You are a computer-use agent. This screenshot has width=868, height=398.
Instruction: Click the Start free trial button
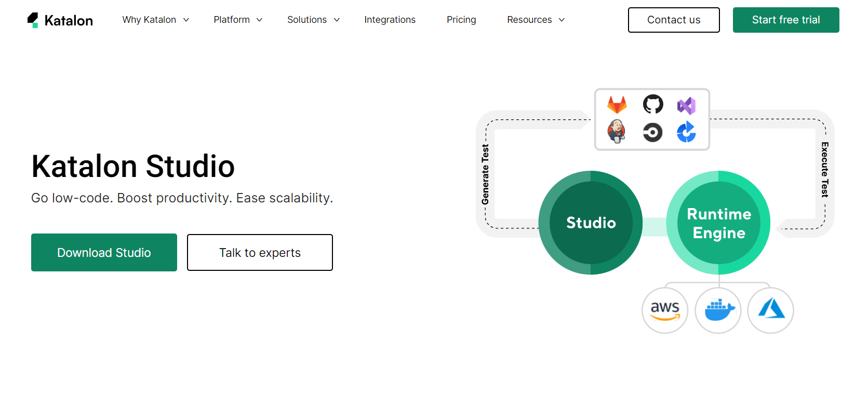click(786, 20)
